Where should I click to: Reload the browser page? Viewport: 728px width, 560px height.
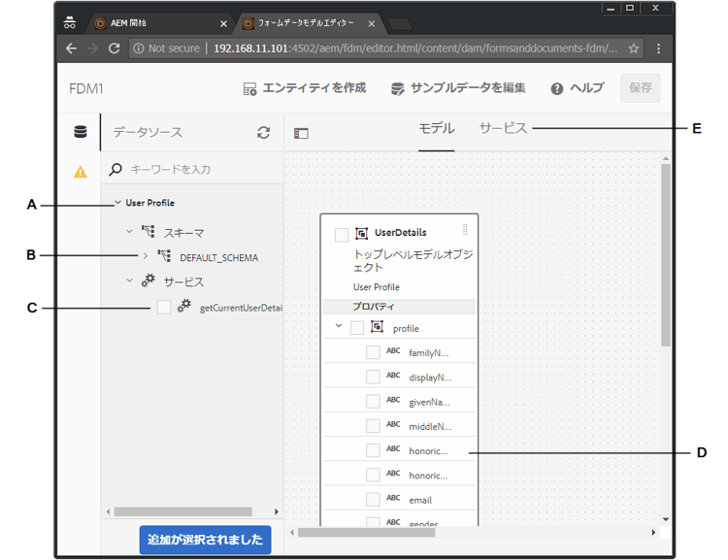point(115,49)
